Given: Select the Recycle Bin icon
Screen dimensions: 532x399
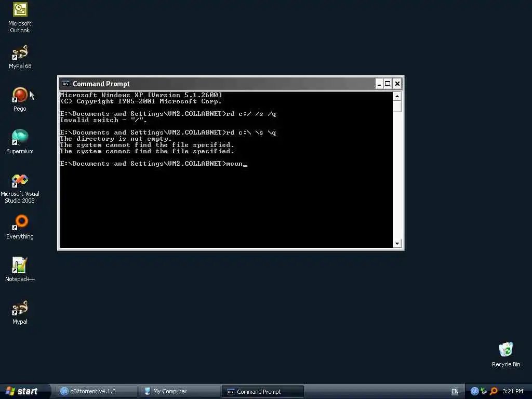Looking at the screenshot, I should [506, 354].
